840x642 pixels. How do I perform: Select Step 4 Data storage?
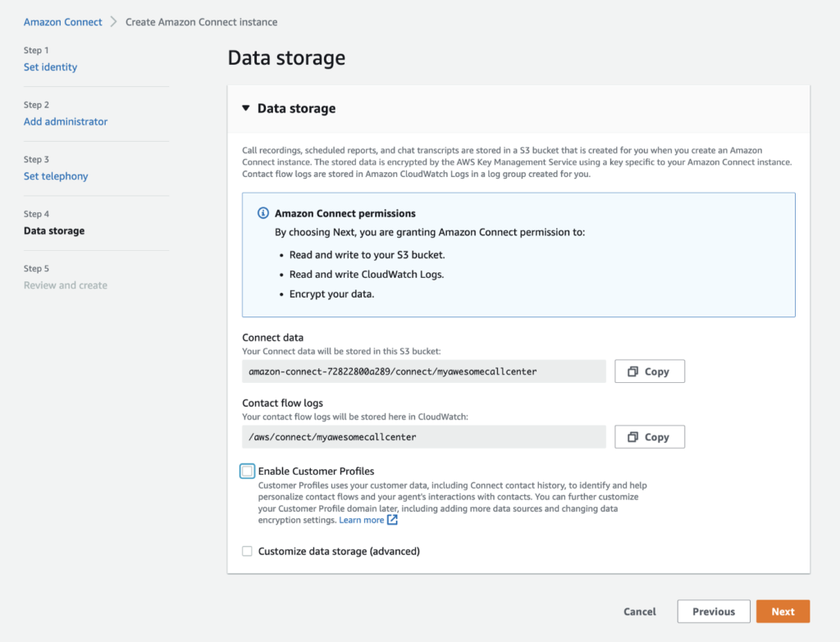pyautogui.click(x=54, y=230)
